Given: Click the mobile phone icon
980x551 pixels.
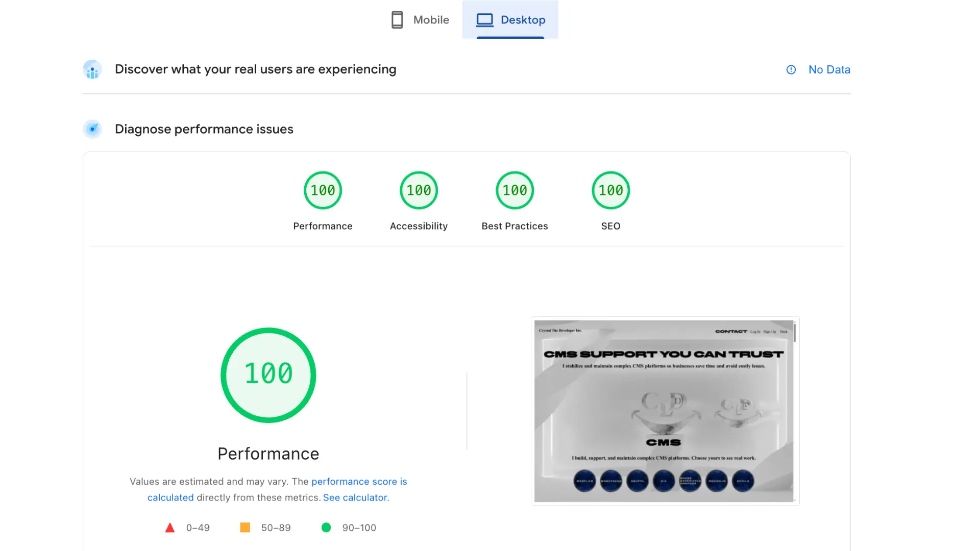Looking at the screenshot, I should 397,20.
